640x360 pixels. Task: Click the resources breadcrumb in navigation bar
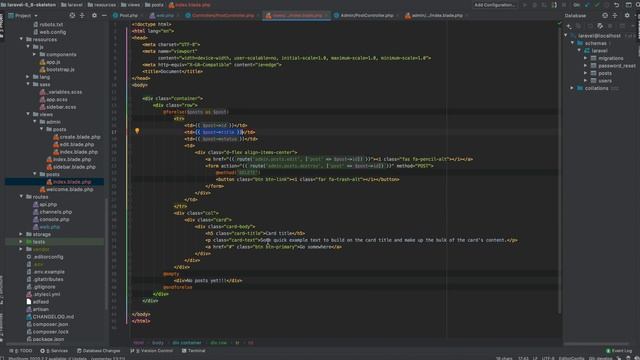(101, 5)
